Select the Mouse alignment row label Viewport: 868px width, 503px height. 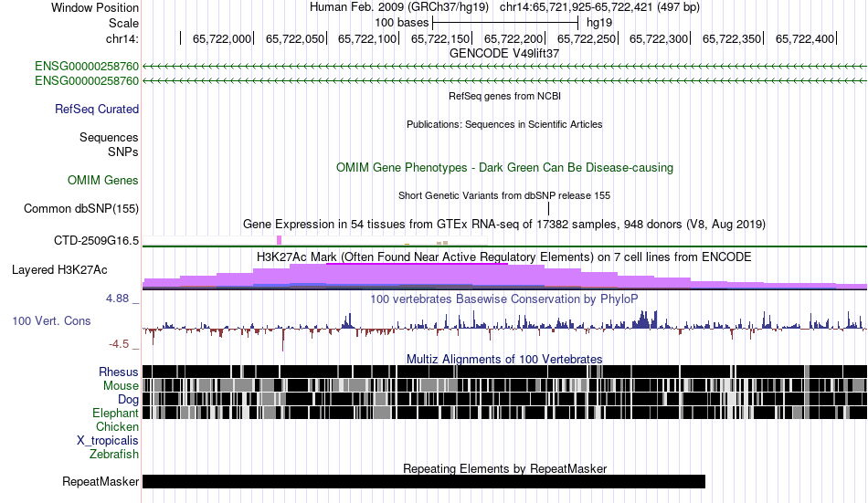pyautogui.click(x=121, y=385)
